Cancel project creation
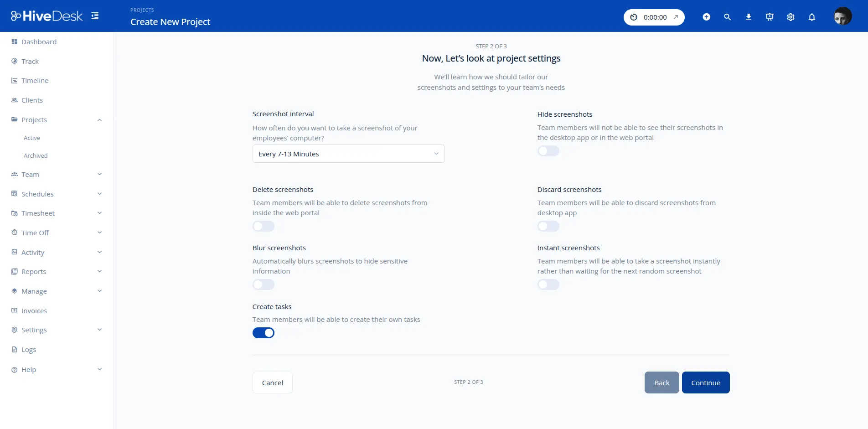This screenshot has width=868, height=429. pos(272,382)
